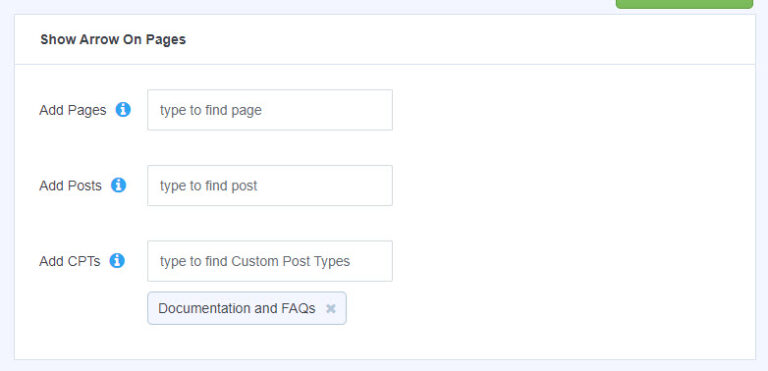Open help tooltip for adding pages
Image resolution: width=768 pixels, height=371 pixels.
point(123,109)
